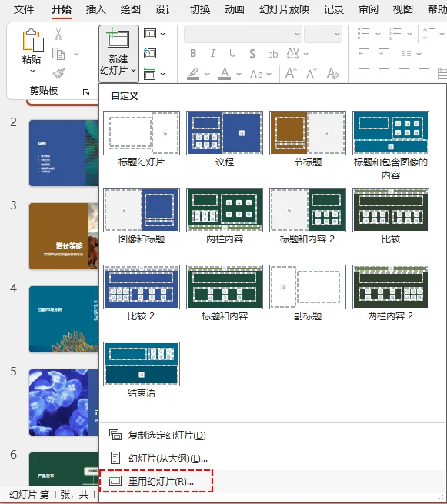Increase font size with A^ icon

pyautogui.click(x=291, y=73)
